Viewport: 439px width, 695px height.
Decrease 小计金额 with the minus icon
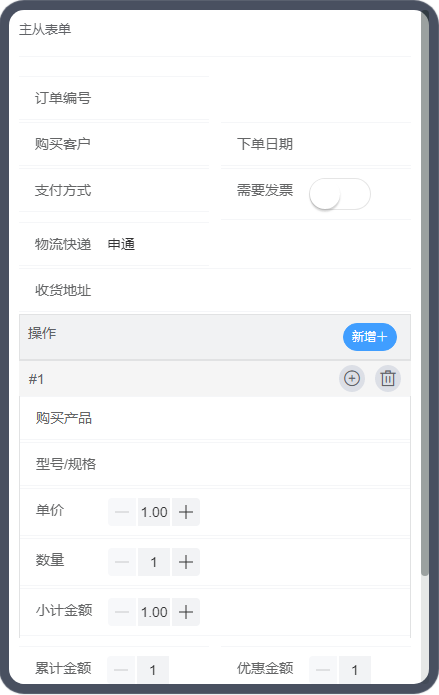click(x=122, y=612)
